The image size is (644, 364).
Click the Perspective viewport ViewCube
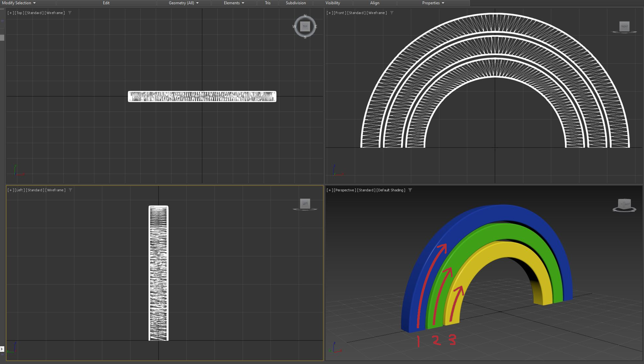click(x=624, y=204)
